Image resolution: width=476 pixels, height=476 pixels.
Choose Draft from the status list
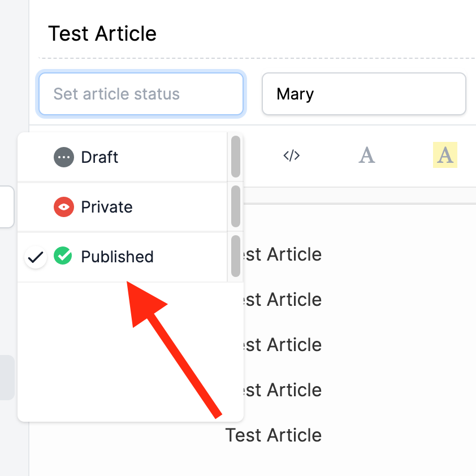[x=122, y=157]
